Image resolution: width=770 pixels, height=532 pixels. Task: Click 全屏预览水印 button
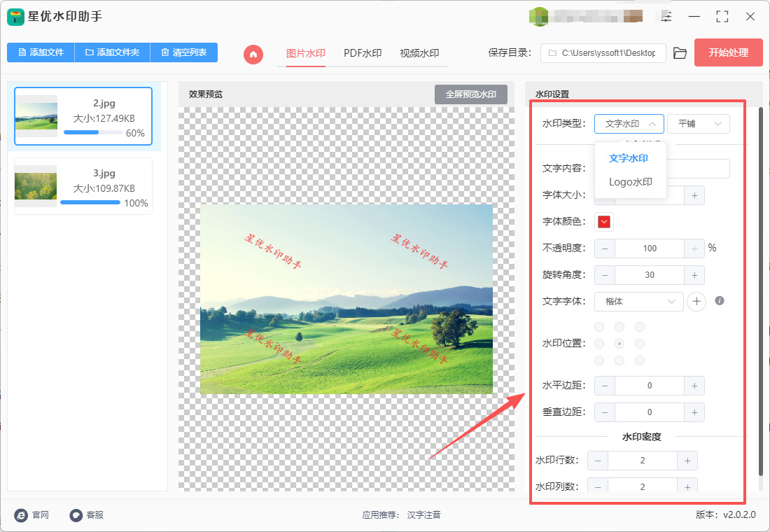pos(471,94)
